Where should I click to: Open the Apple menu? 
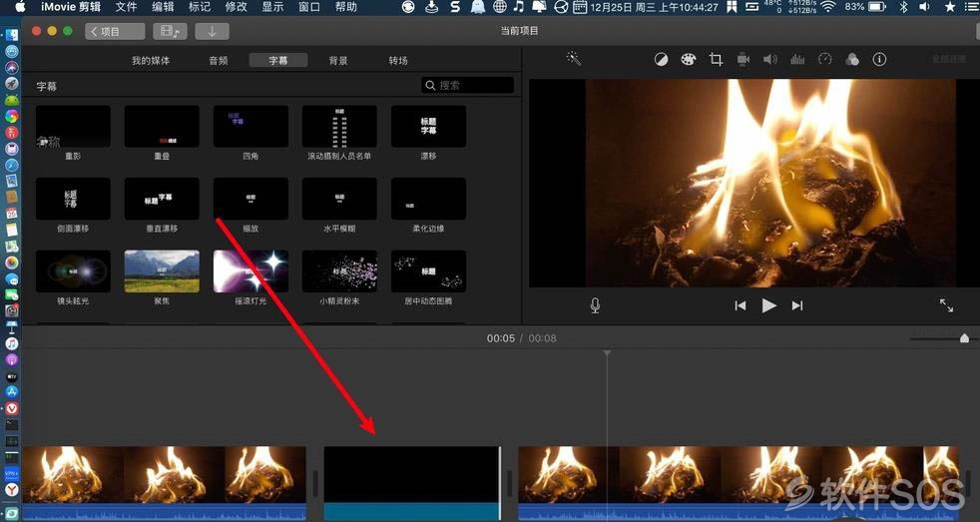click(19, 7)
